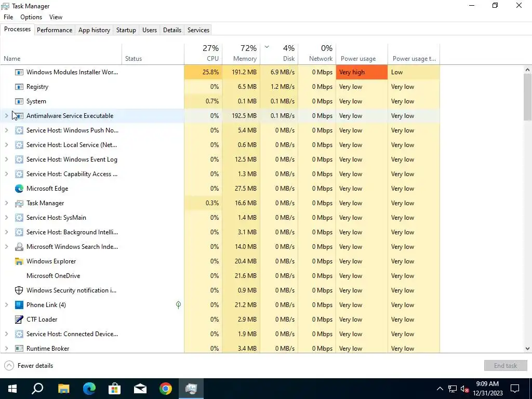Screen dimensions: 532x399
Task: Open the Mail app from the taskbar
Action: click(x=140, y=389)
